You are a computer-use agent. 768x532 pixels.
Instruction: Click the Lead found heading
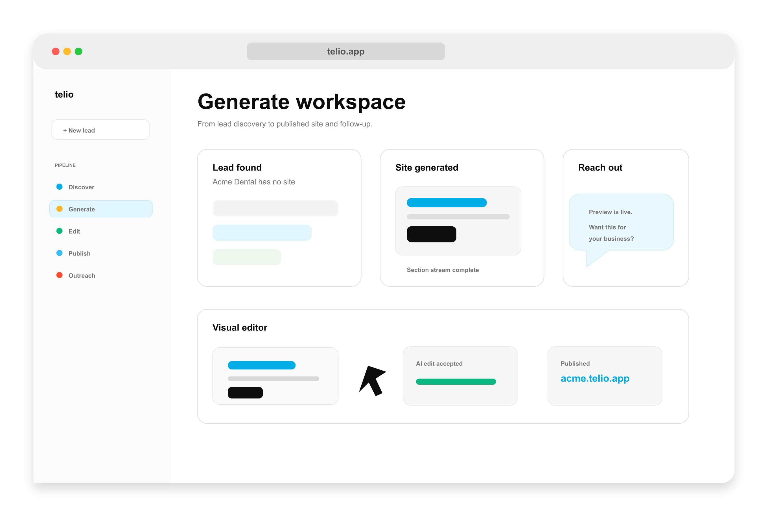pyautogui.click(x=237, y=167)
